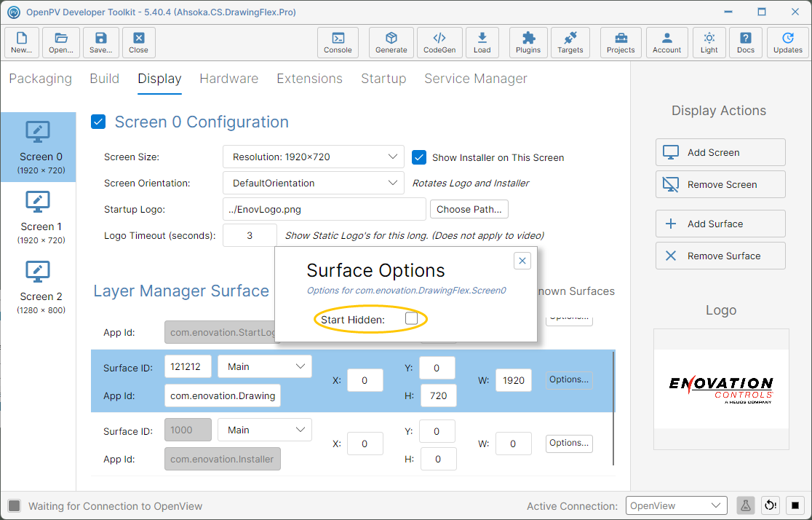812x520 pixels.
Task: Click the Waiting for Connection status text
Action: point(116,506)
